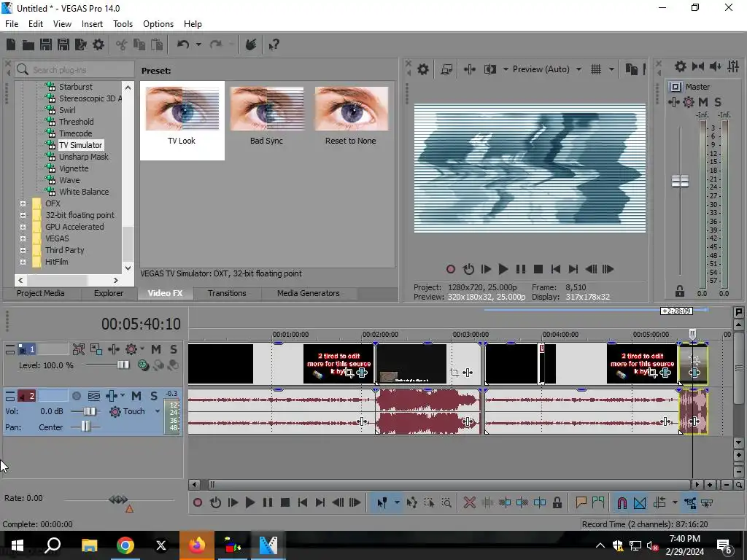The image size is (747, 560).
Task: Select the Vignette plug-in in the list
Action: pos(74,168)
